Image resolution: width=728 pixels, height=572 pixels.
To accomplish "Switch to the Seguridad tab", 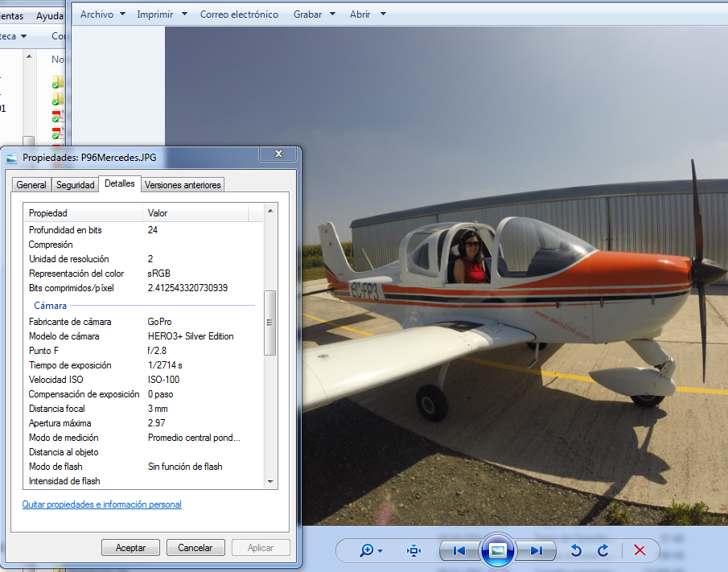I will tap(76, 185).
